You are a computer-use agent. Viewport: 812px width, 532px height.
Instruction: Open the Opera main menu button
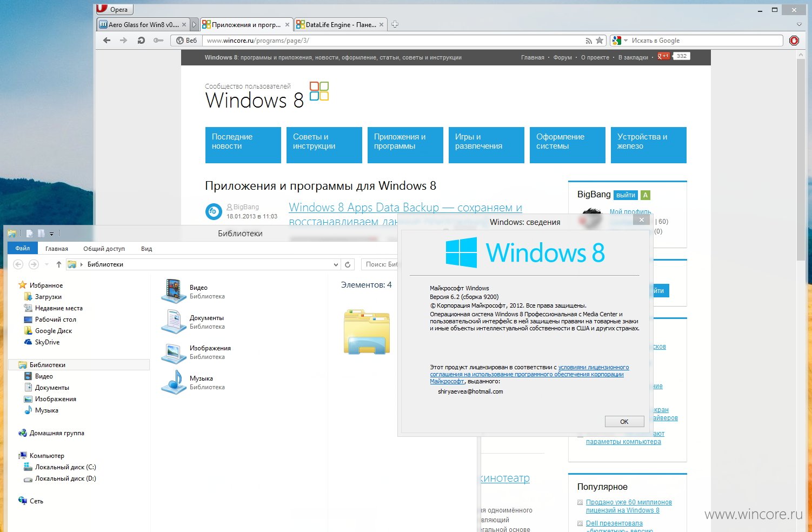pos(114,9)
